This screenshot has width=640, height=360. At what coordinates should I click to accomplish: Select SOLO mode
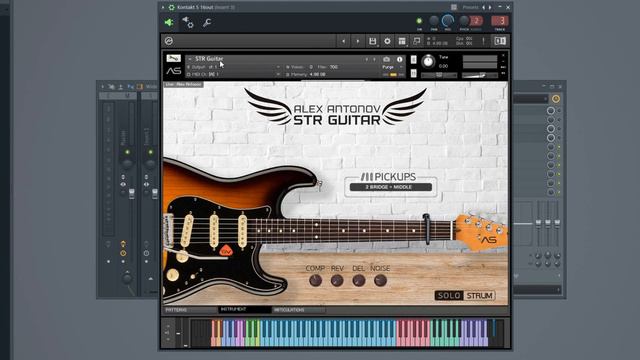[x=449, y=296]
